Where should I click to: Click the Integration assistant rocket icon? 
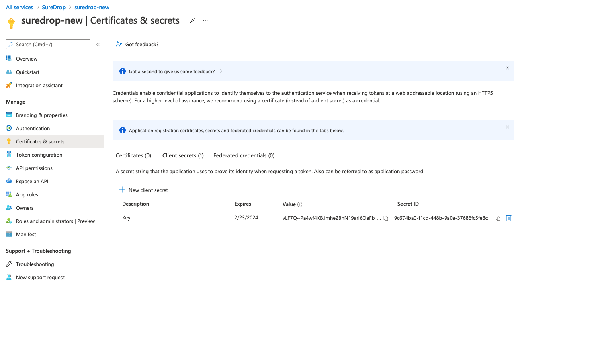[9, 85]
